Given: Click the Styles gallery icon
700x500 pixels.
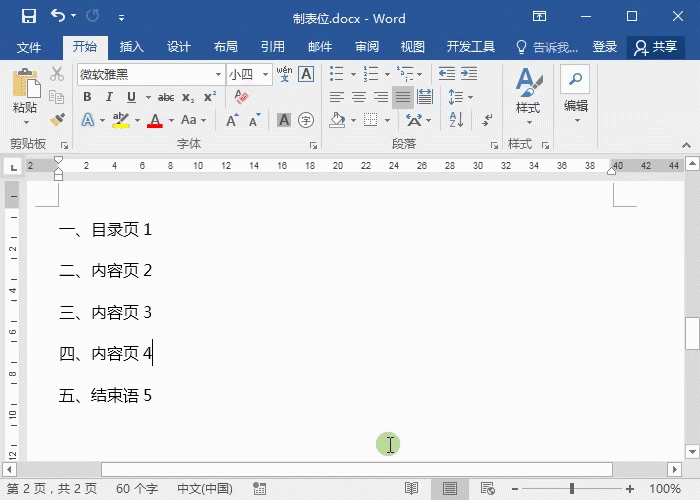Looking at the screenshot, I should (529, 82).
